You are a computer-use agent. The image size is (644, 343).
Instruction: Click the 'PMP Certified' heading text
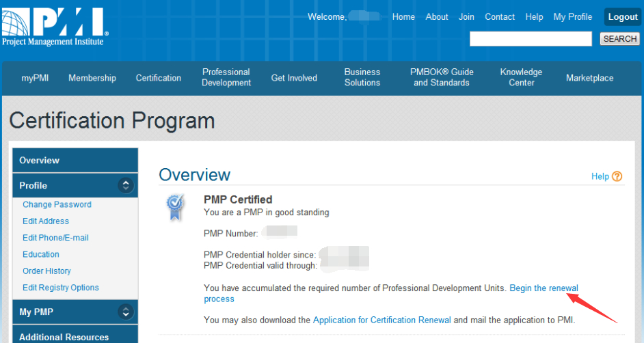(238, 200)
